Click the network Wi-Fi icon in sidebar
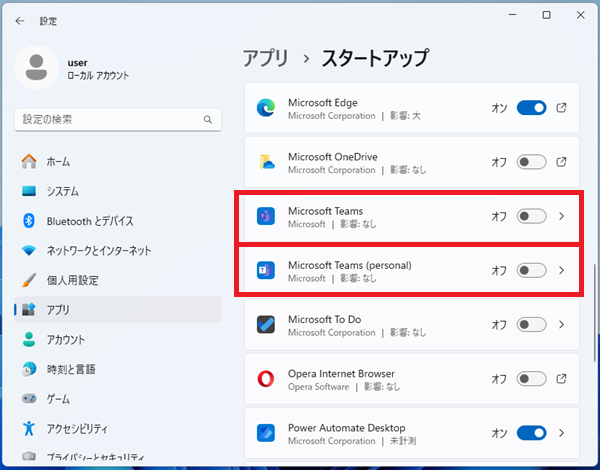 [x=29, y=251]
